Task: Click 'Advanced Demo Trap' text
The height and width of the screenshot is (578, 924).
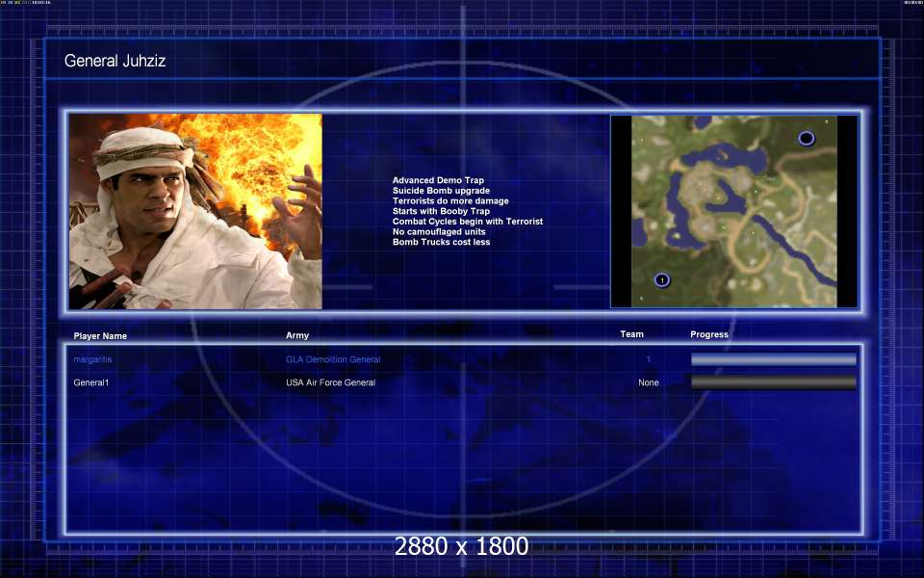Action: tap(438, 180)
